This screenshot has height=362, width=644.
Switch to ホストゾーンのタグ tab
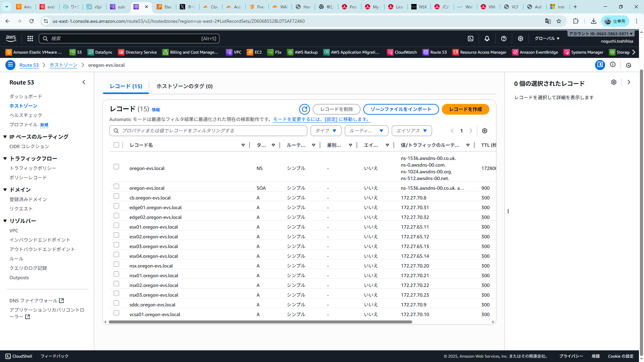(184, 86)
